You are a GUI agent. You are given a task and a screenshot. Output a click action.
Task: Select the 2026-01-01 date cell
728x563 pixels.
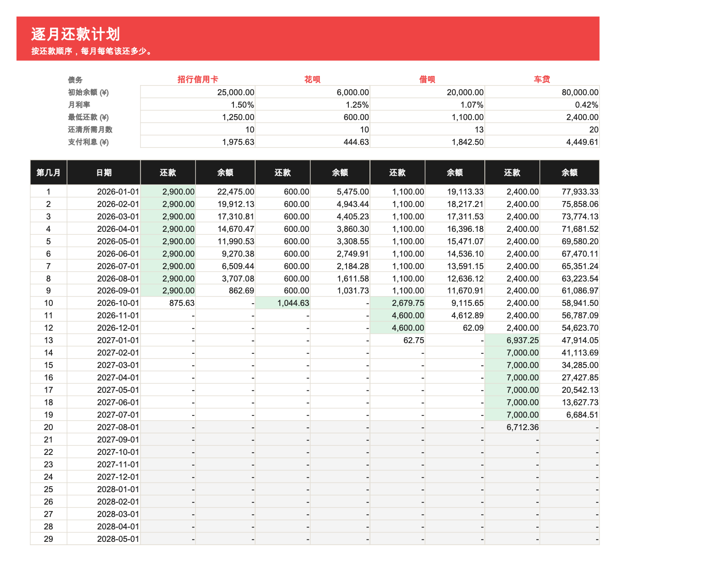pyautogui.click(x=104, y=191)
